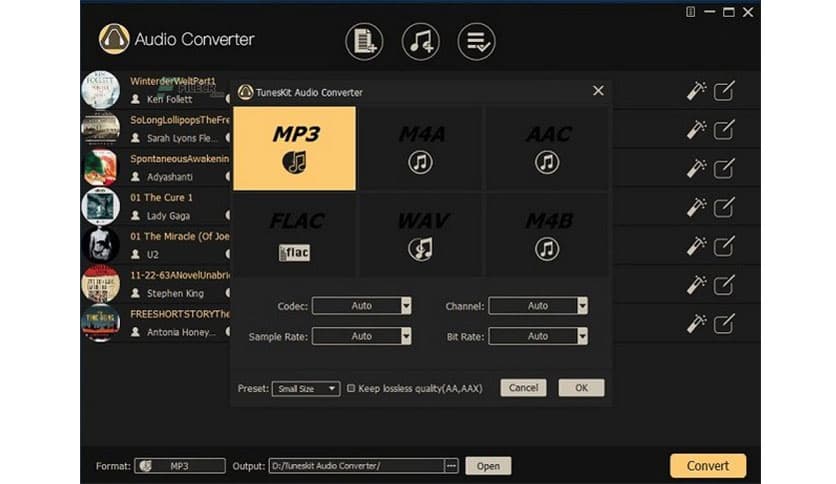This screenshot has height=484, width=836.
Task: Click effects wand icon for SoLongLollipops row
Action: click(x=696, y=130)
